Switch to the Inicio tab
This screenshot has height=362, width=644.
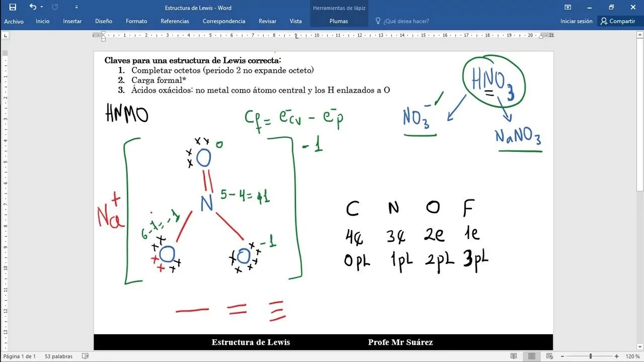43,21
